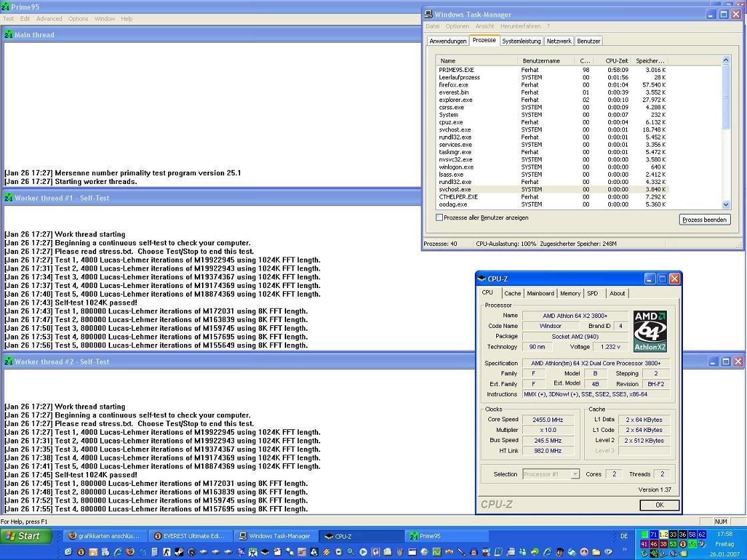Image resolution: width=747 pixels, height=560 pixels.
Task: Click the process list scroll-down arrow
Action: 726,204
